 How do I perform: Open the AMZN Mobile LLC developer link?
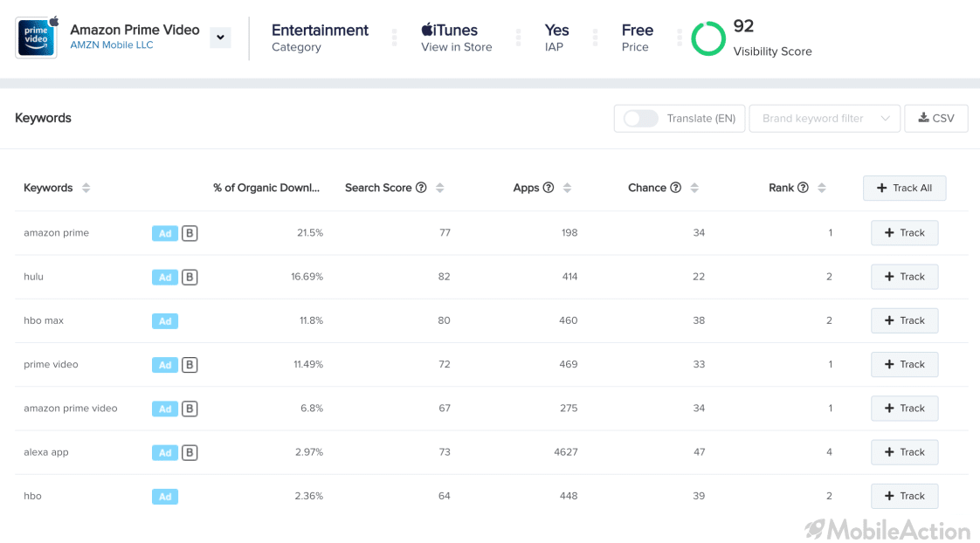tap(111, 45)
